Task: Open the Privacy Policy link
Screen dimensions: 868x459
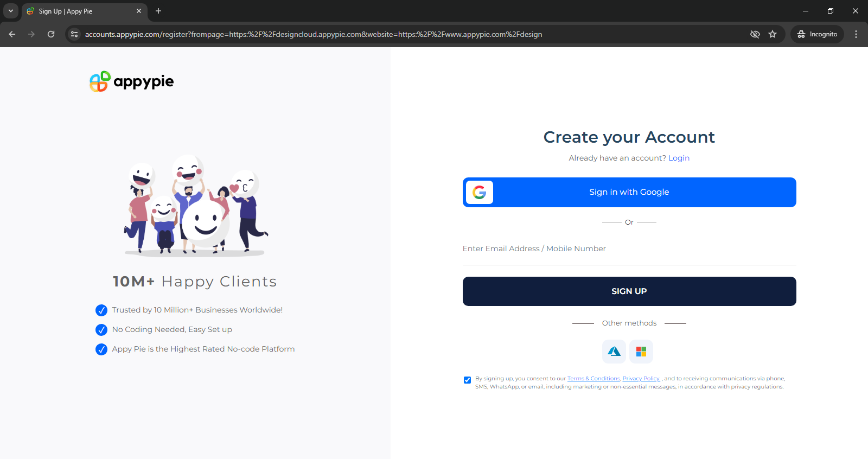Action: coord(641,379)
